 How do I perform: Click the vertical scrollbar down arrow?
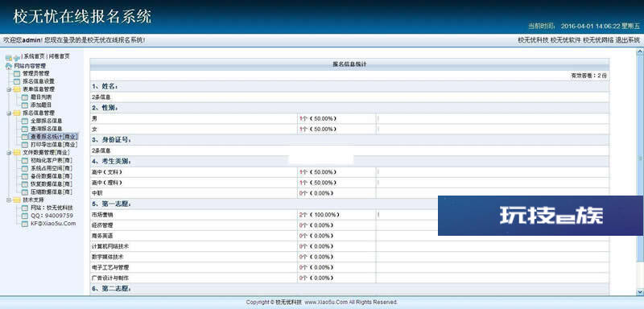639,292
